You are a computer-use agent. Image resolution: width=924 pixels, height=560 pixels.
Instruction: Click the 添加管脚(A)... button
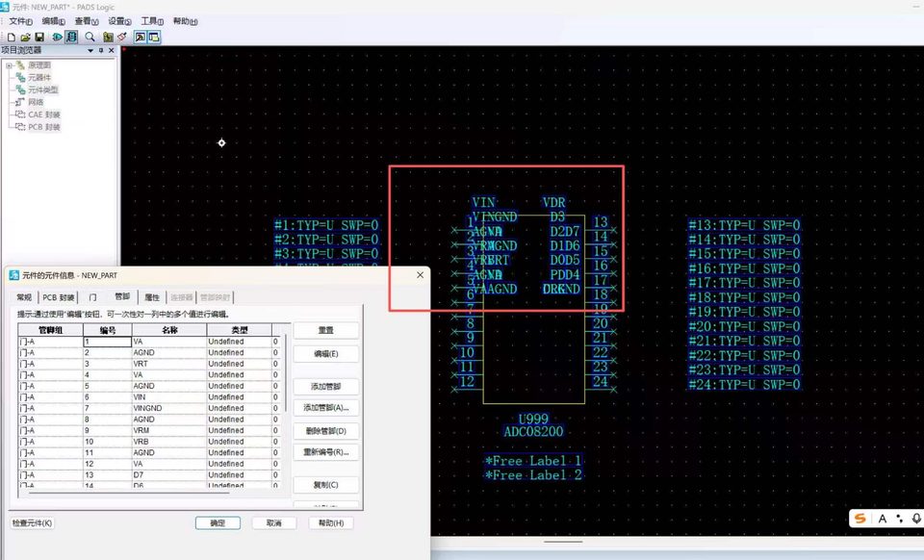click(x=326, y=407)
